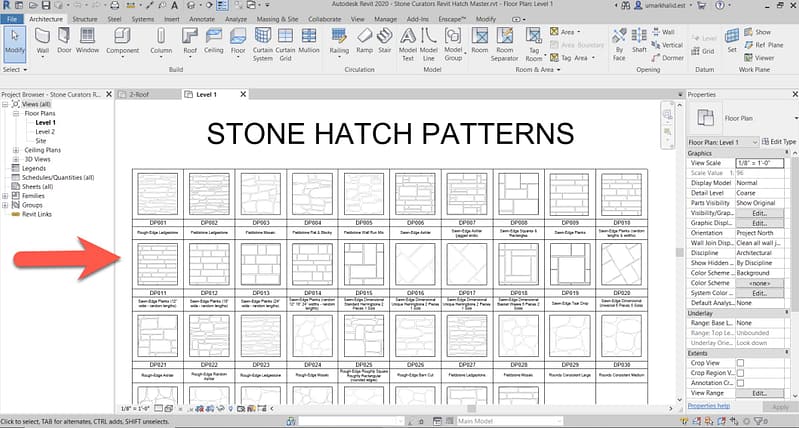
Task: Choose the Window tool
Action: tap(88, 39)
